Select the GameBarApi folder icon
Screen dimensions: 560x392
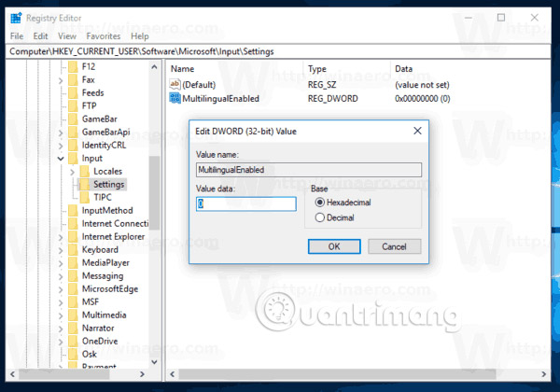point(73,133)
